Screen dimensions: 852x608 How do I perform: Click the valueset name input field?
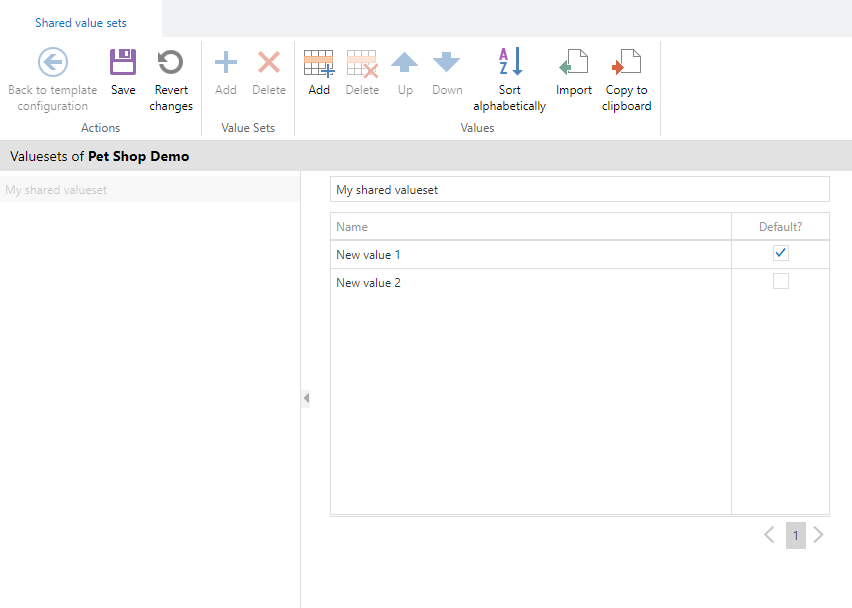579,190
